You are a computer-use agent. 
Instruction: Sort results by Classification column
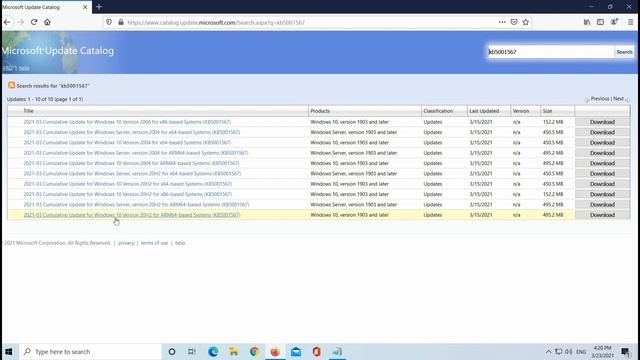[x=438, y=111]
